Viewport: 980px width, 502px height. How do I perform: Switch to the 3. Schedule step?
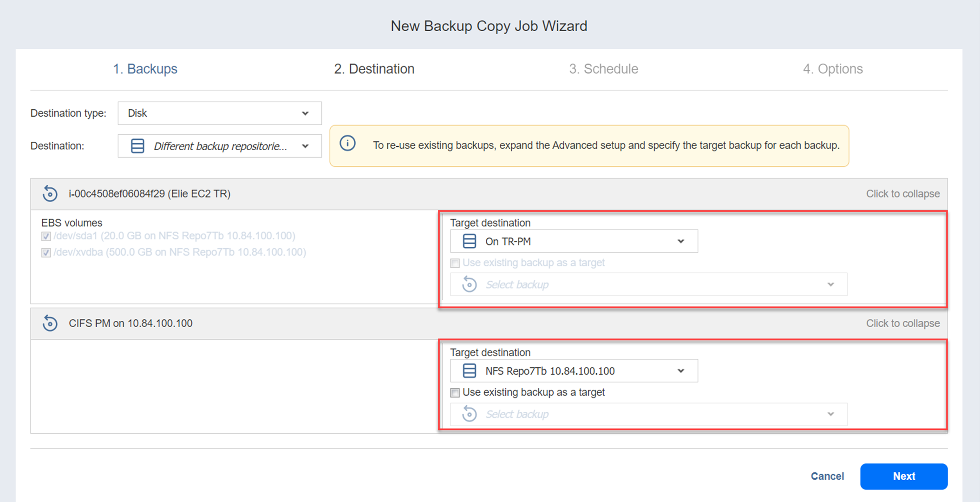tap(603, 69)
